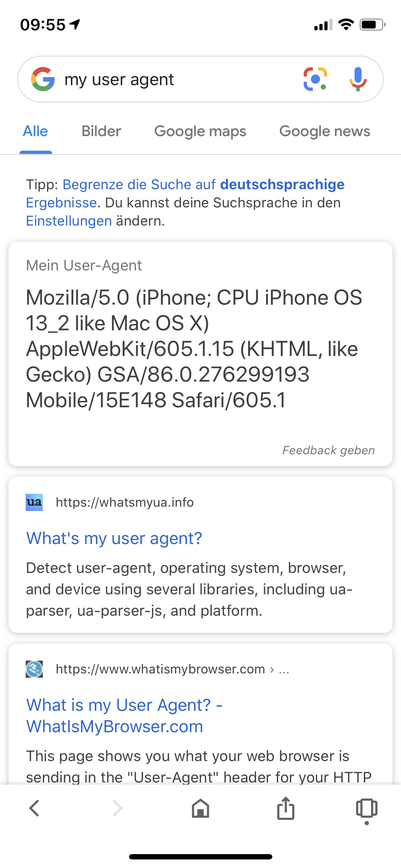Viewport: 401px width, 868px height.
Task: Switch to Google news results
Action: tap(324, 131)
